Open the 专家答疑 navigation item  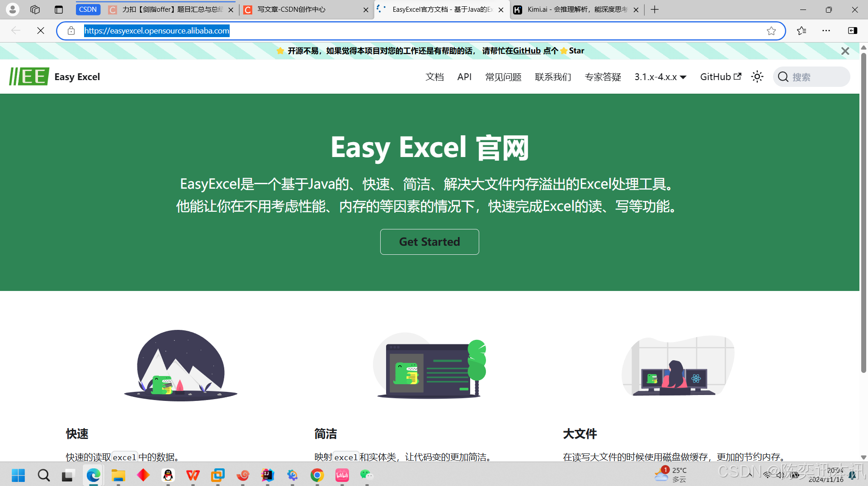click(x=603, y=76)
